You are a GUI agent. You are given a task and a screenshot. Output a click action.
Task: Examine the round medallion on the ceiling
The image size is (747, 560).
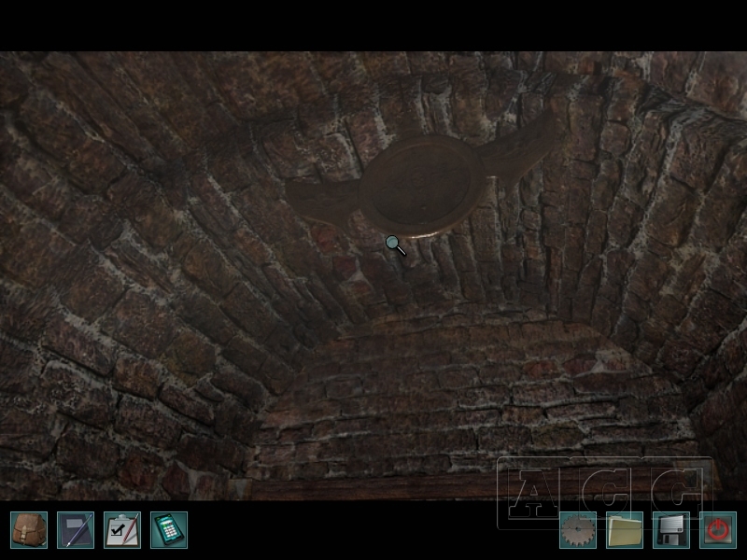click(422, 186)
